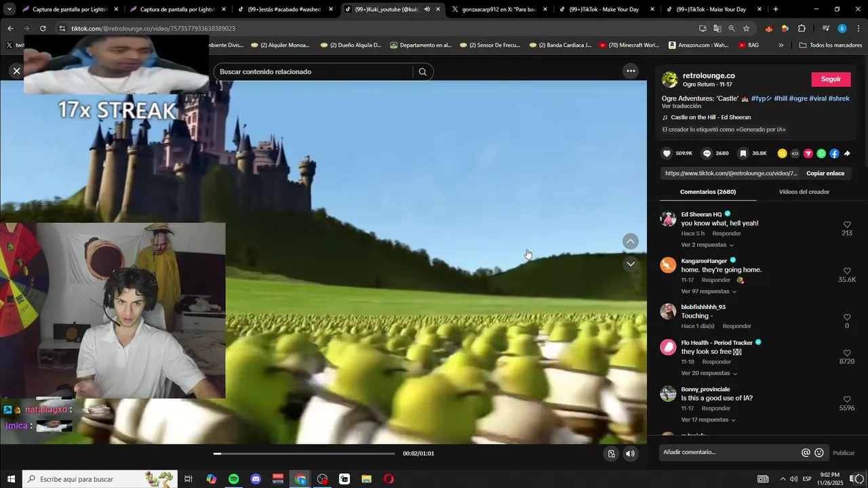Open a new browser tab
The height and width of the screenshot is (488, 868).
[x=776, y=9]
